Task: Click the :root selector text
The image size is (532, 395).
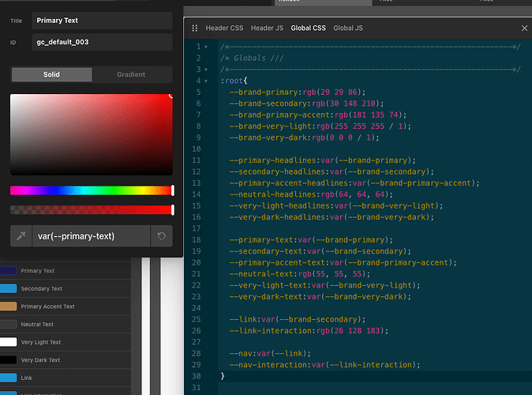Action: pyautogui.click(x=232, y=81)
